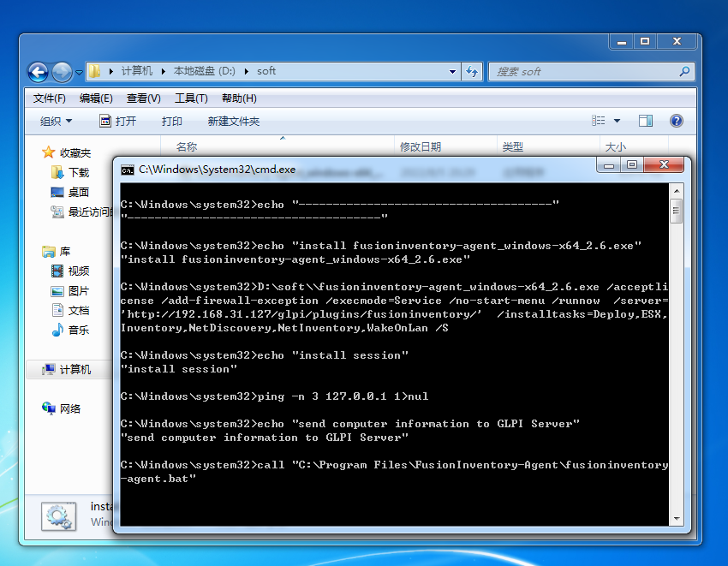Viewport: 728px width, 566px height.
Task: Click the 打印 (Print) toolbar button
Action: click(171, 121)
